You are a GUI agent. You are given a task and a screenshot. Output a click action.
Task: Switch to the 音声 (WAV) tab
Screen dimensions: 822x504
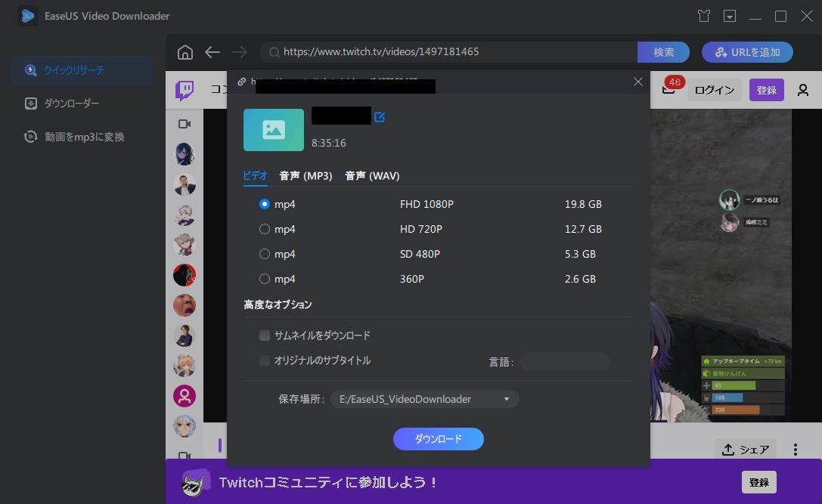pos(371,175)
